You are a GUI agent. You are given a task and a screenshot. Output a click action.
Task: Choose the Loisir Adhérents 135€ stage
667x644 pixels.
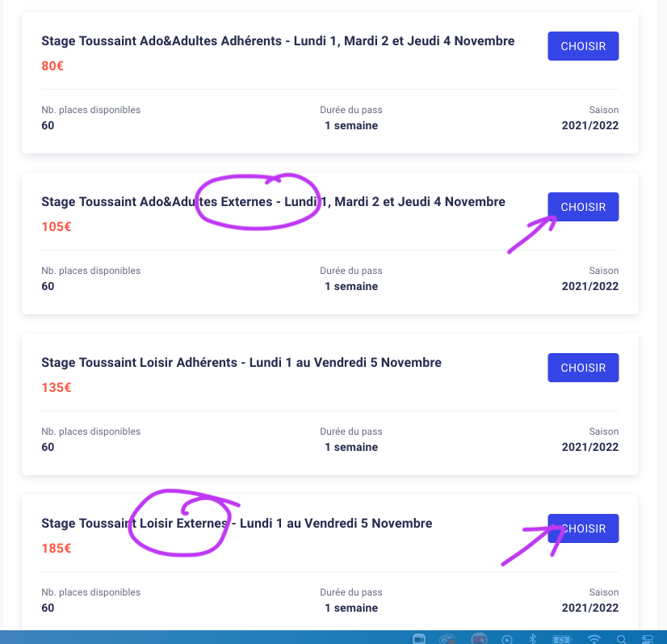[x=583, y=368]
